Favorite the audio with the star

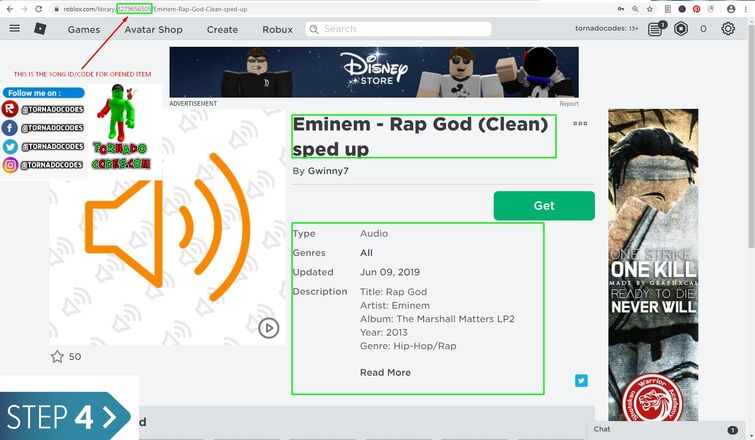(57, 357)
